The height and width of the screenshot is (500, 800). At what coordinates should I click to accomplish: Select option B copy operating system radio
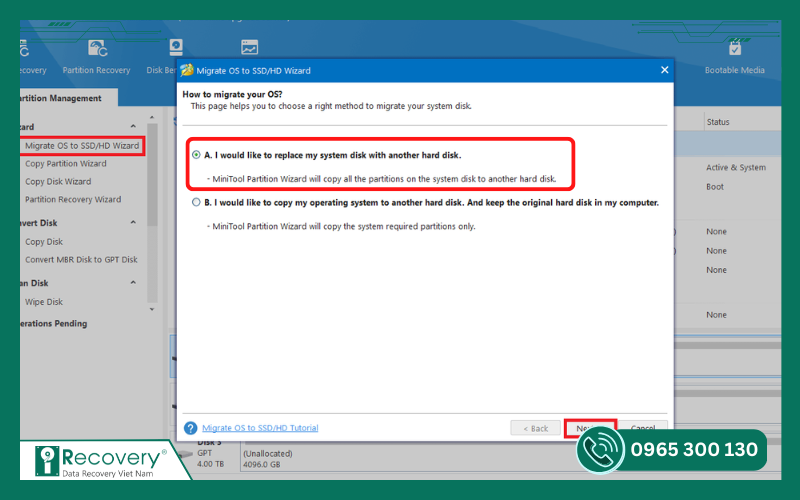[196, 203]
